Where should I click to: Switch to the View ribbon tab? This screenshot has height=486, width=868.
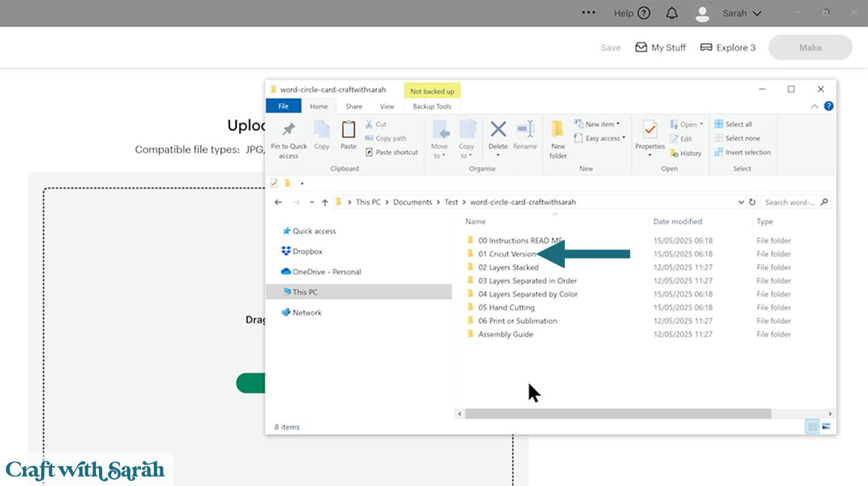point(387,106)
